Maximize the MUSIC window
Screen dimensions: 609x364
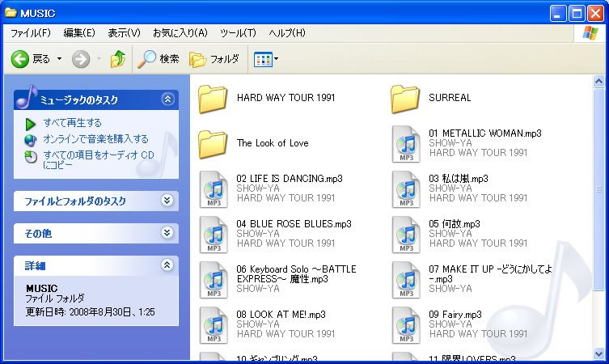point(577,14)
